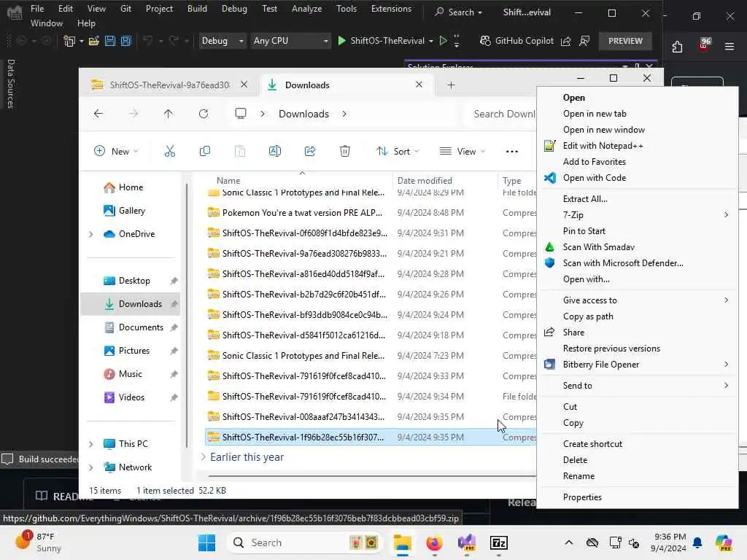Add a new Explorer tab with plus
This screenshot has height=560, width=747.
coord(451,85)
